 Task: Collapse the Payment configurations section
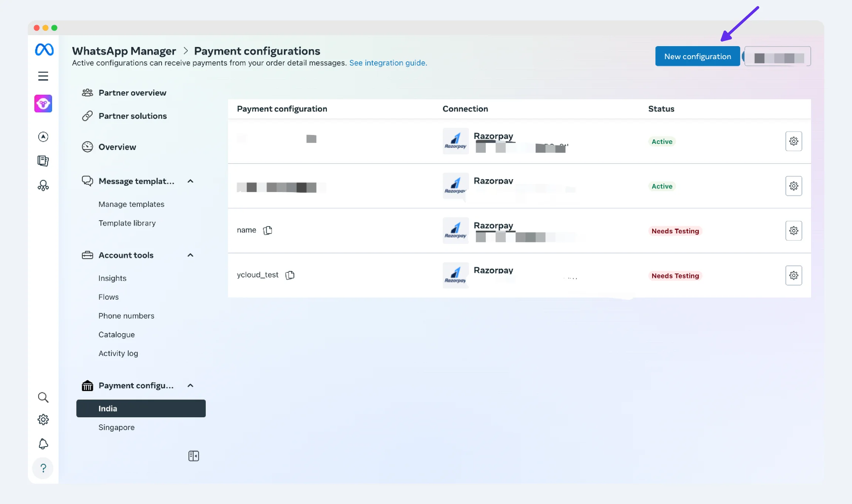coord(190,385)
